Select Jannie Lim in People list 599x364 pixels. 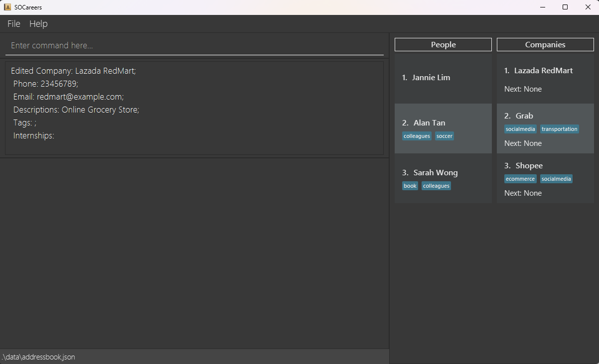(x=443, y=78)
